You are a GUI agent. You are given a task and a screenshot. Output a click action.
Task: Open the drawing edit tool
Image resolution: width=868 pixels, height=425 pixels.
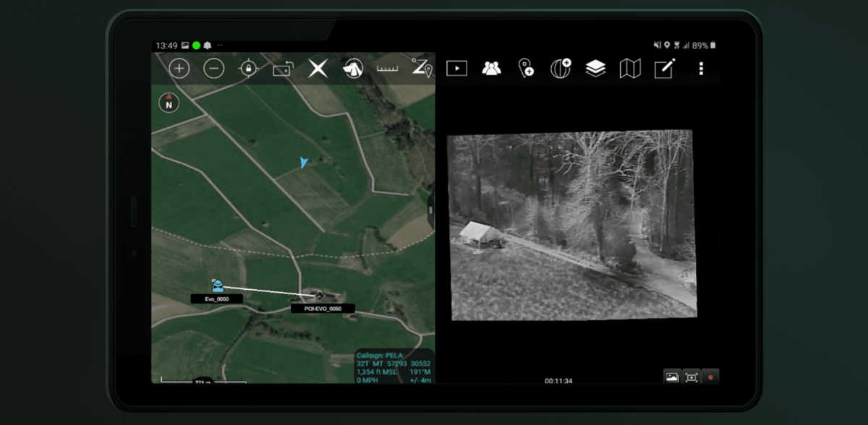pos(665,69)
